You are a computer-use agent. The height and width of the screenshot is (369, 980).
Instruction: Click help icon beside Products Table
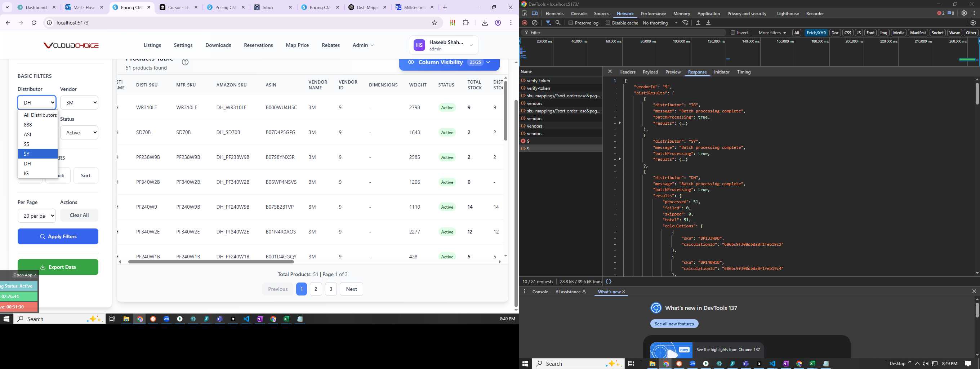coord(185,62)
